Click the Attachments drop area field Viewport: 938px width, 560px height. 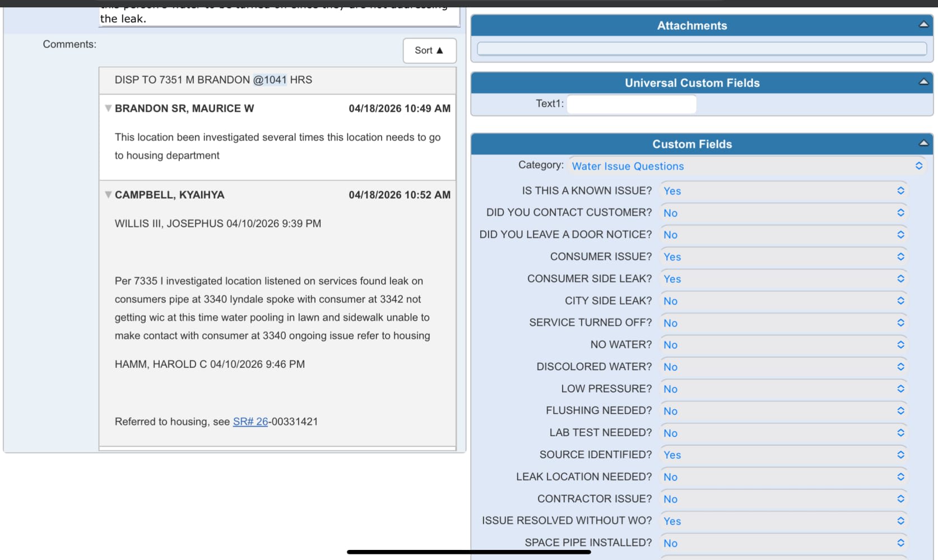point(702,49)
